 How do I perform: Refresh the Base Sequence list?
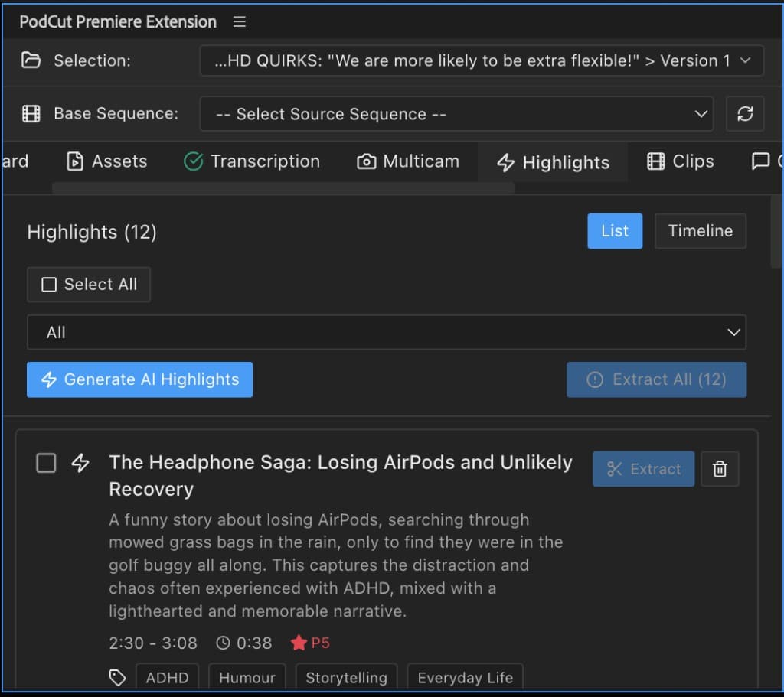(745, 113)
